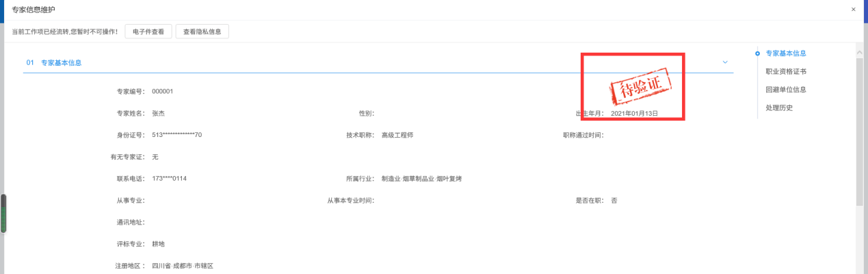Navigate to 回避单位信息 section

click(785, 90)
